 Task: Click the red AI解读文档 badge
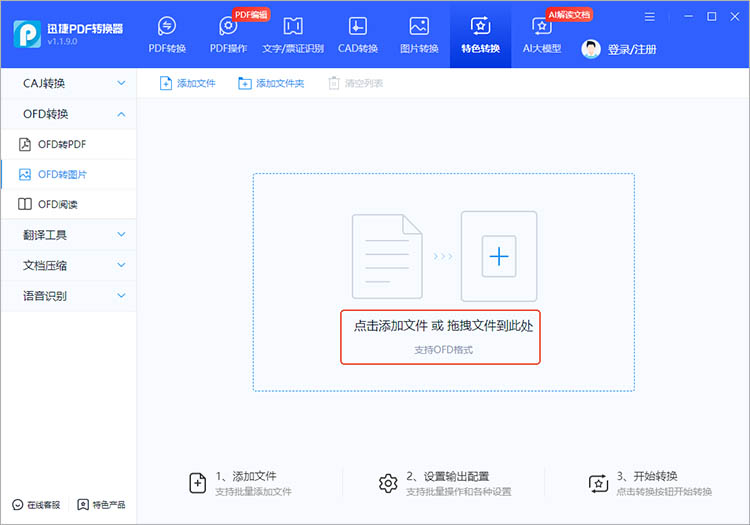[569, 15]
